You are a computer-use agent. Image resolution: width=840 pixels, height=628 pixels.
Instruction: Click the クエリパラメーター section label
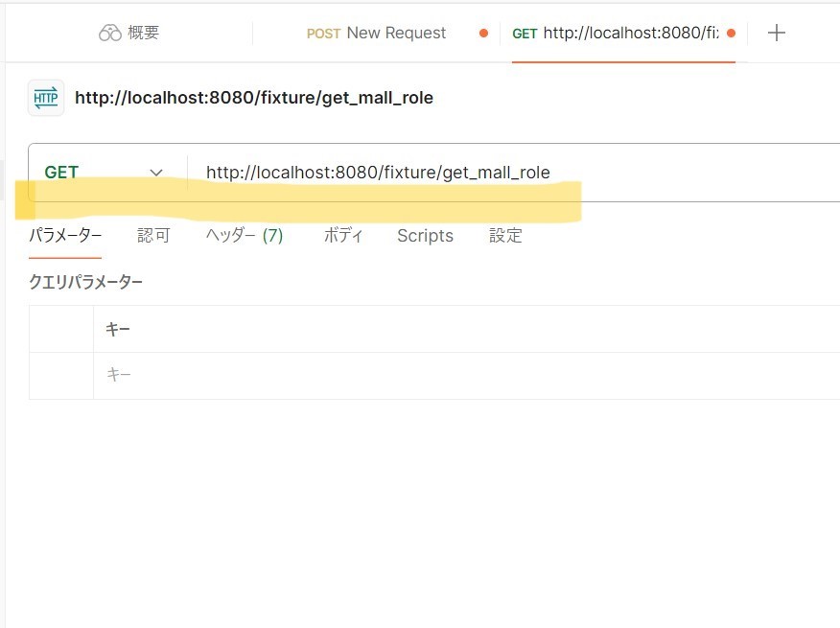(x=86, y=282)
